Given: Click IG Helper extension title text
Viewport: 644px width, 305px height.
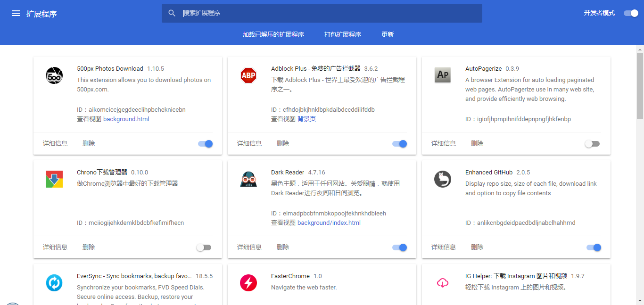Looking at the screenshot, I should [x=516, y=276].
